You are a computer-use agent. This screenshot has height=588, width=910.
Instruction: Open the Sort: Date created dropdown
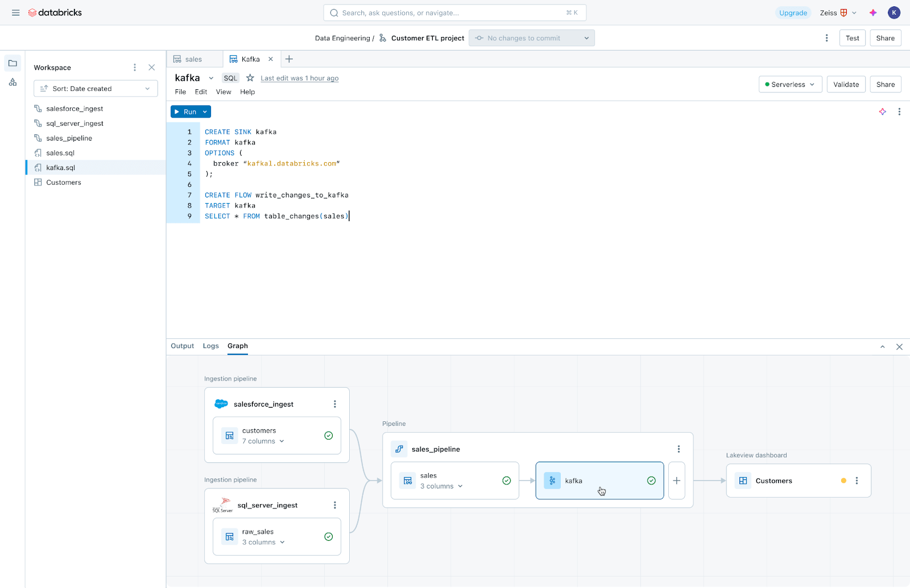pyautogui.click(x=96, y=89)
